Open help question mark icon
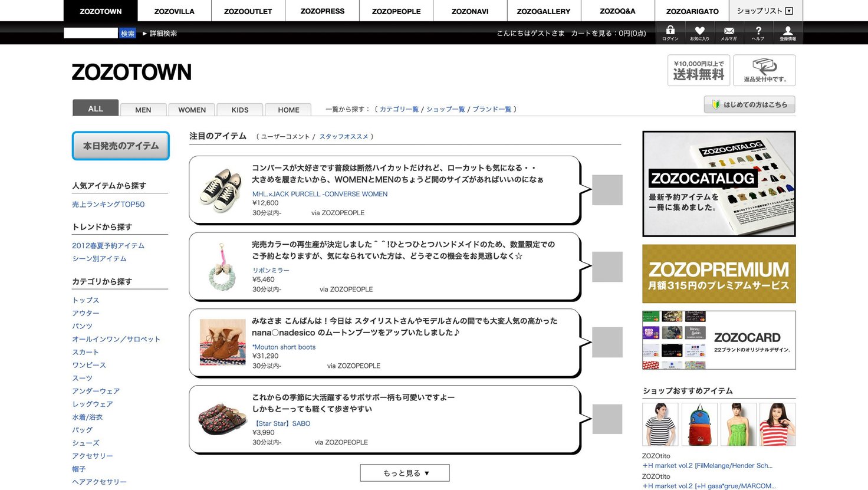The height and width of the screenshot is (490, 868). tap(758, 33)
